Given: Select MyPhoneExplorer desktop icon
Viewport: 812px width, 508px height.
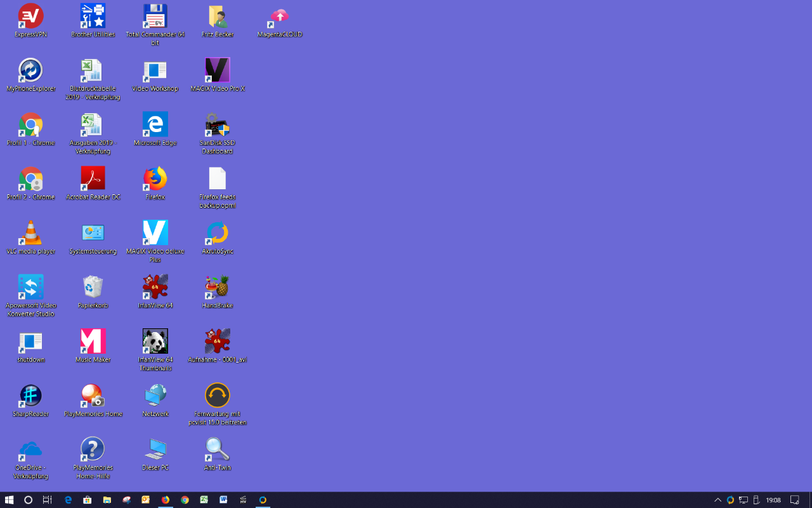Looking at the screenshot, I should pyautogui.click(x=30, y=70).
